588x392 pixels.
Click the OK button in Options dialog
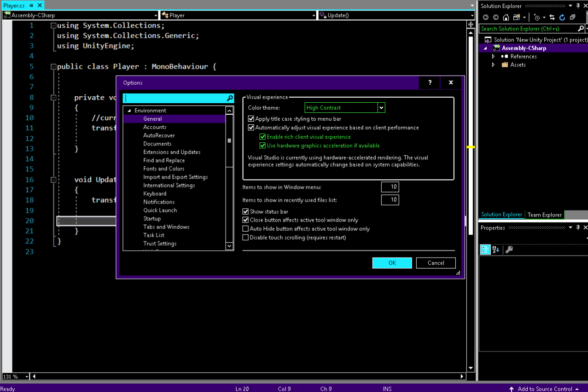(x=392, y=263)
